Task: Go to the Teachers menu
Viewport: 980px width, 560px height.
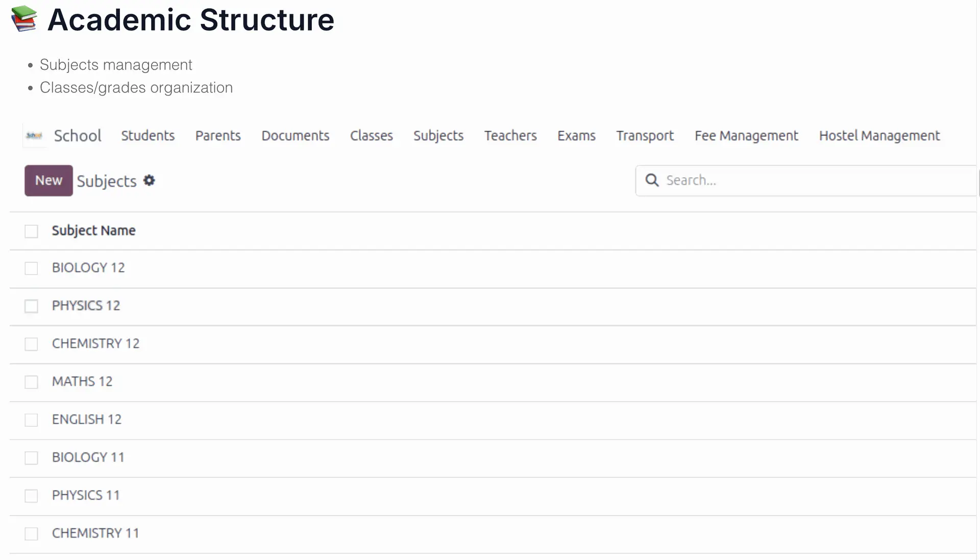Action: point(510,136)
